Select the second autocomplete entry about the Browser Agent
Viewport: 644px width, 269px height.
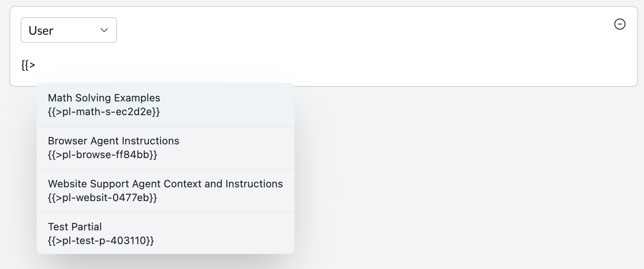(166, 148)
